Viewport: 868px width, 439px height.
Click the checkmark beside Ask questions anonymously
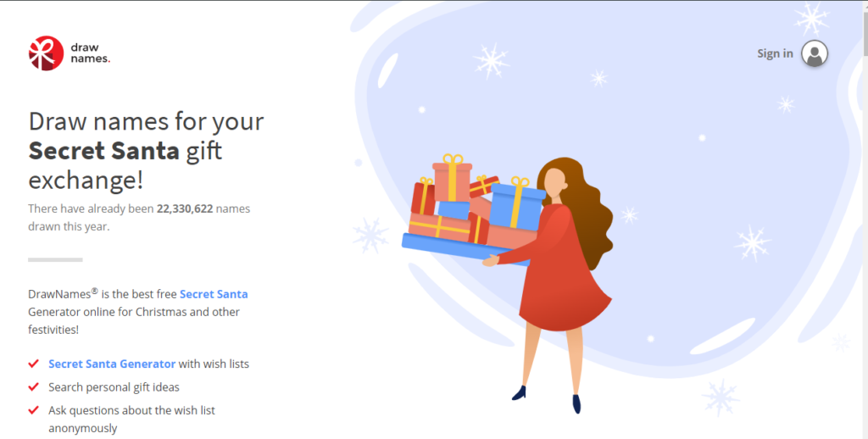pos(34,410)
